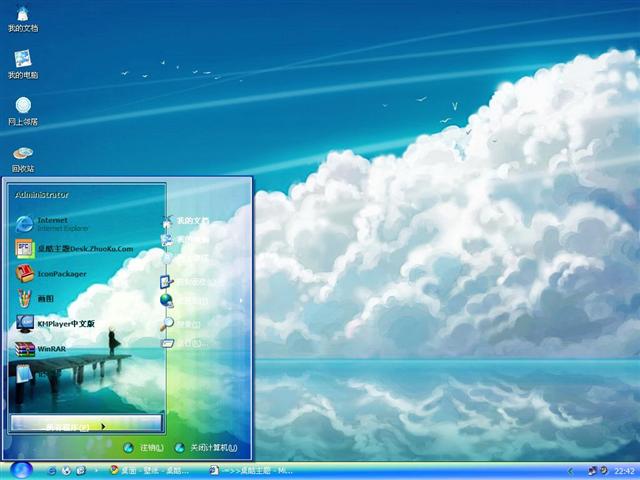The image size is (640, 480).
Task: Expand hidden system tray icons arrow
Action: click(x=571, y=471)
